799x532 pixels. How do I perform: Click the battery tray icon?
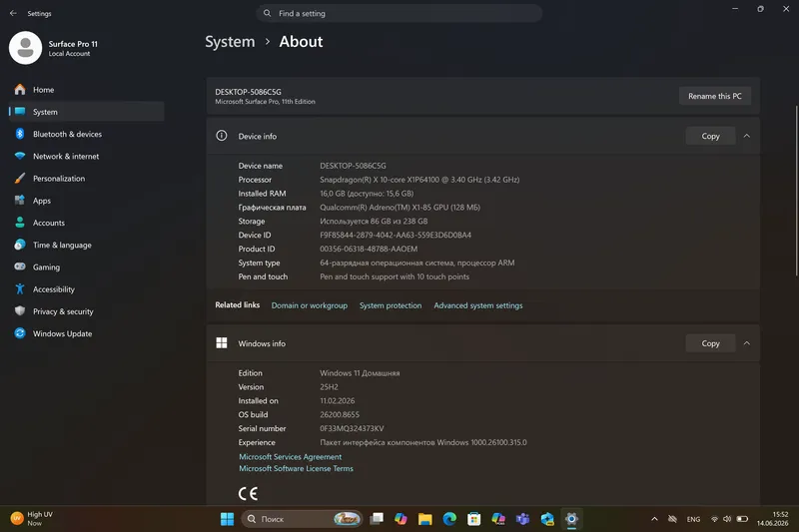tap(742, 519)
